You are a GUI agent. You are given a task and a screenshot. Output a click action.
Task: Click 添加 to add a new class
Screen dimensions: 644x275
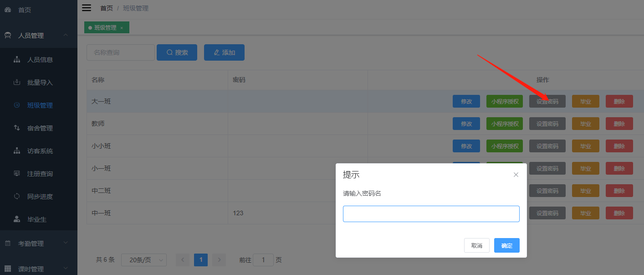pyautogui.click(x=224, y=52)
